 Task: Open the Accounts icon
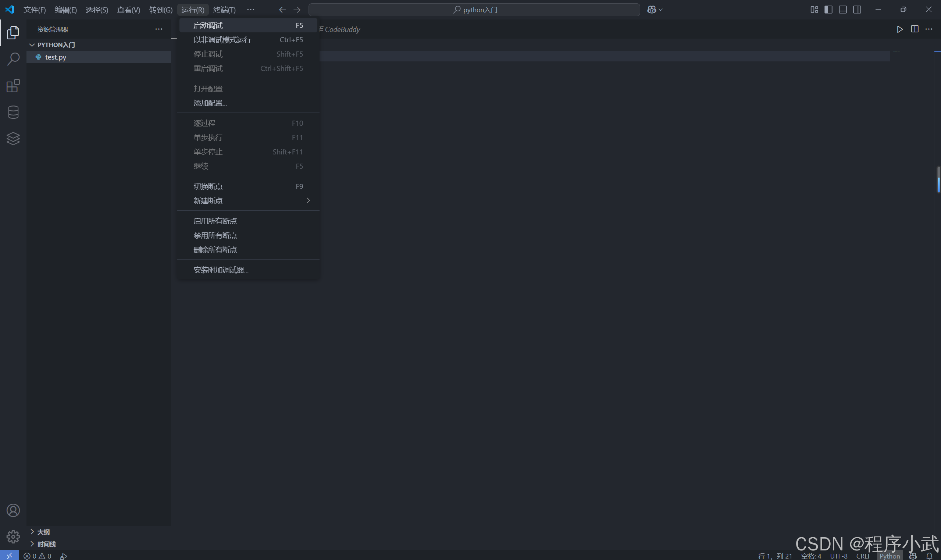13,510
